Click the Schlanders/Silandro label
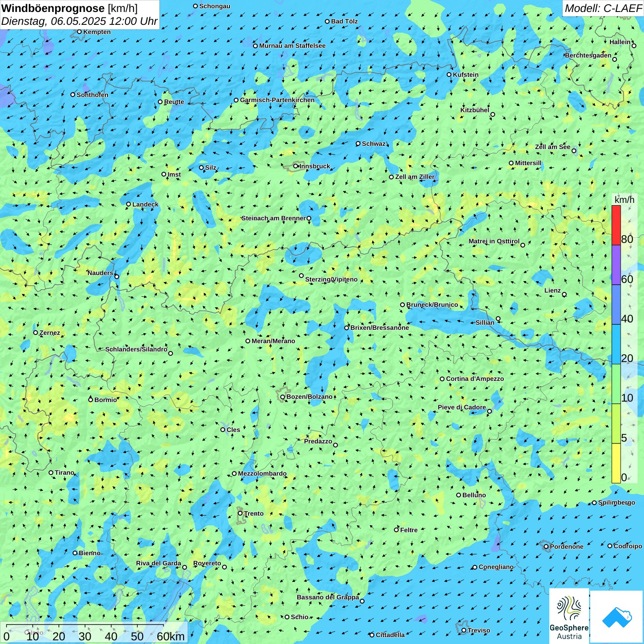This screenshot has height=644, width=644. [136, 349]
